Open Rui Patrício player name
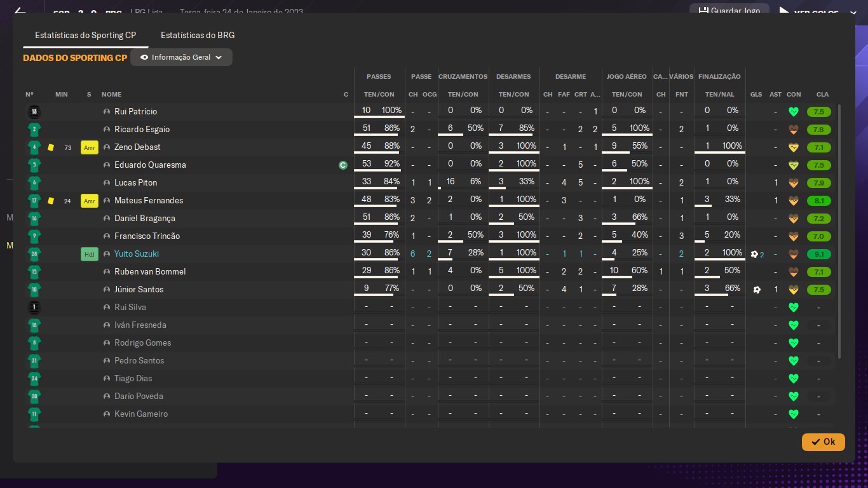This screenshot has height=488, width=868. click(x=135, y=111)
